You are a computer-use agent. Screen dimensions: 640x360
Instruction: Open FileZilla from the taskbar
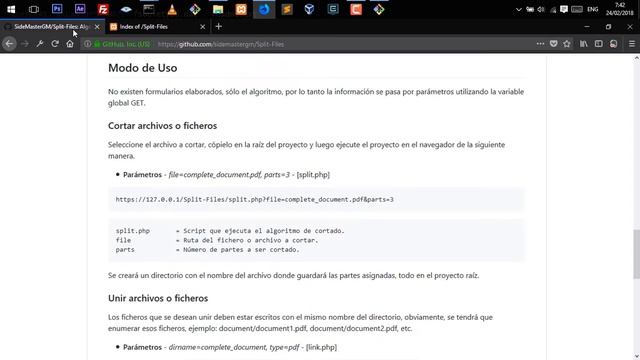point(103,9)
